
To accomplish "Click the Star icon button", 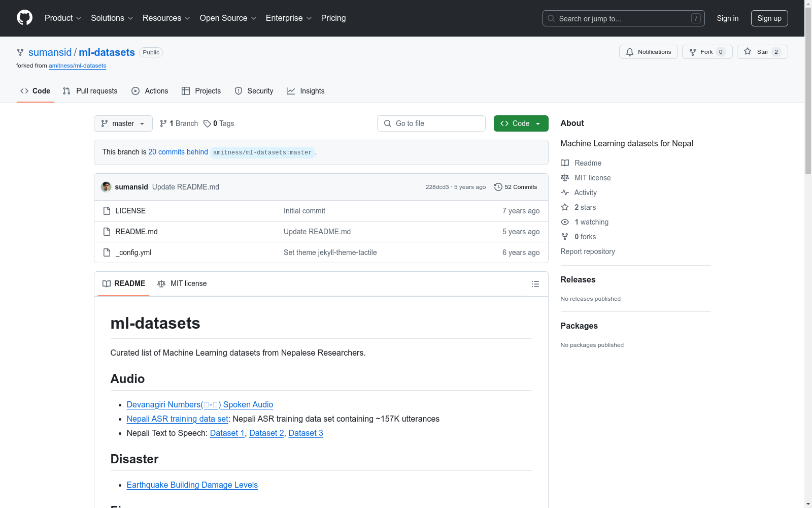I will (x=748, y=51).
